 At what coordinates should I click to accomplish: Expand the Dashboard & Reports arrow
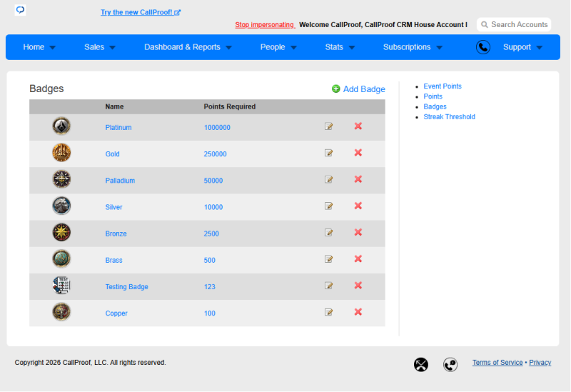(x=228, y=48)
